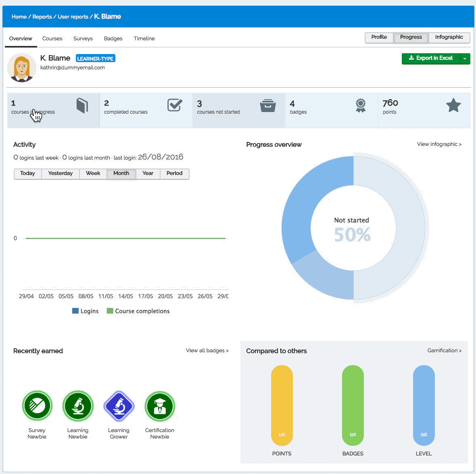Set activity range to Month

tap(121, 174)
